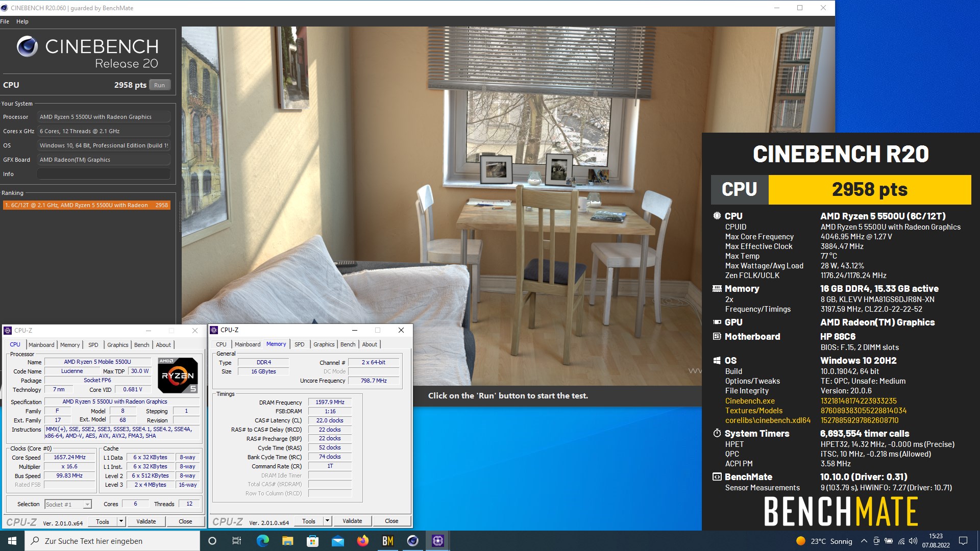The height and width of the screenshot is (551, 980).
Task: Click the corelibs\cinebench.xdl64 entry
Action: pos(768,420)
